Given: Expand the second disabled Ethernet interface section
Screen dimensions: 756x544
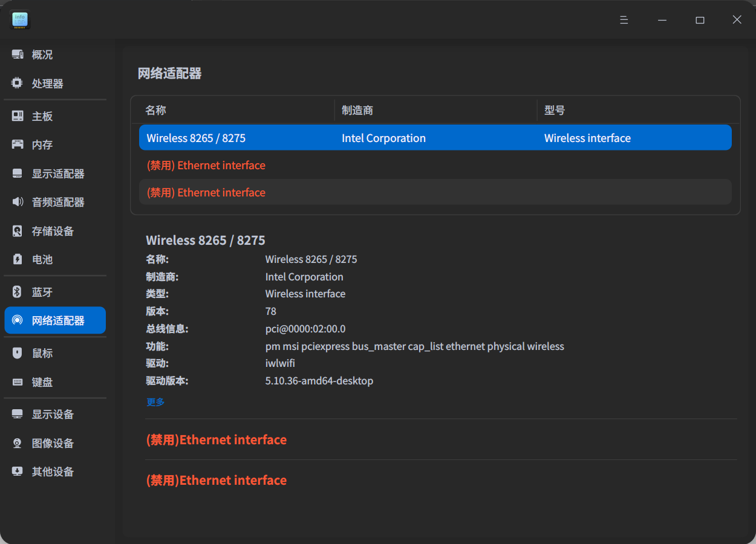Looking at the screenshot, I should tap(217, 480).
